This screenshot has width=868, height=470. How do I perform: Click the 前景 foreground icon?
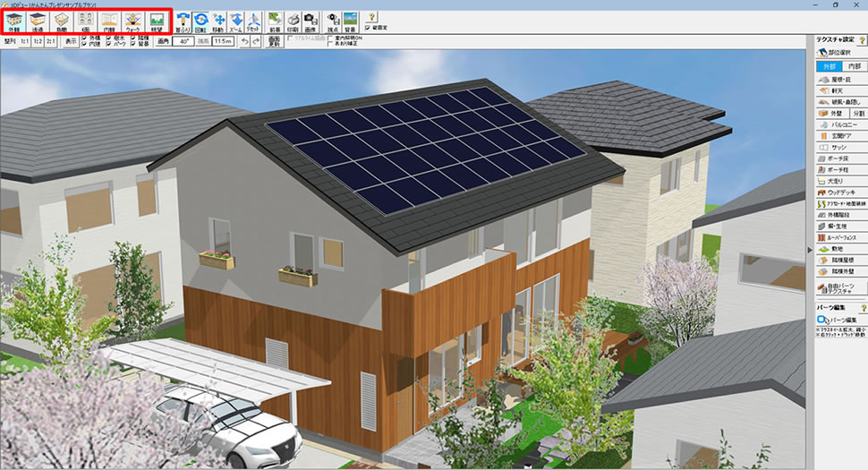275,22
